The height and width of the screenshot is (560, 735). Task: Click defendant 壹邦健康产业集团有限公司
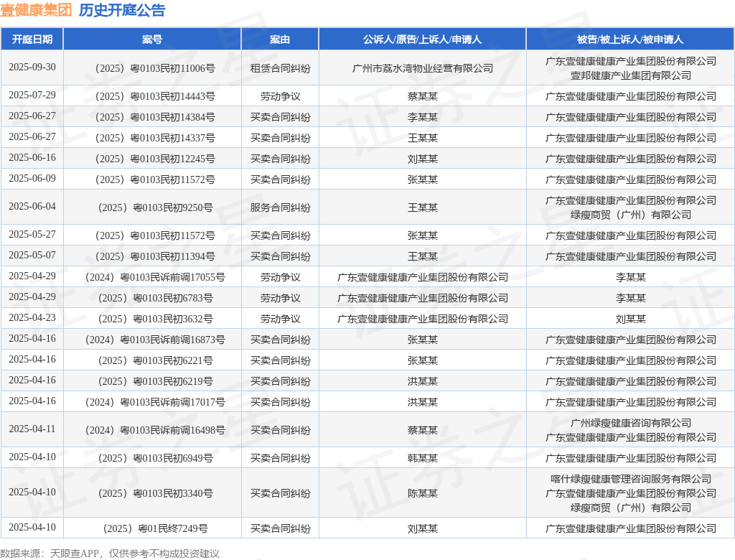(x=630, y=75)
